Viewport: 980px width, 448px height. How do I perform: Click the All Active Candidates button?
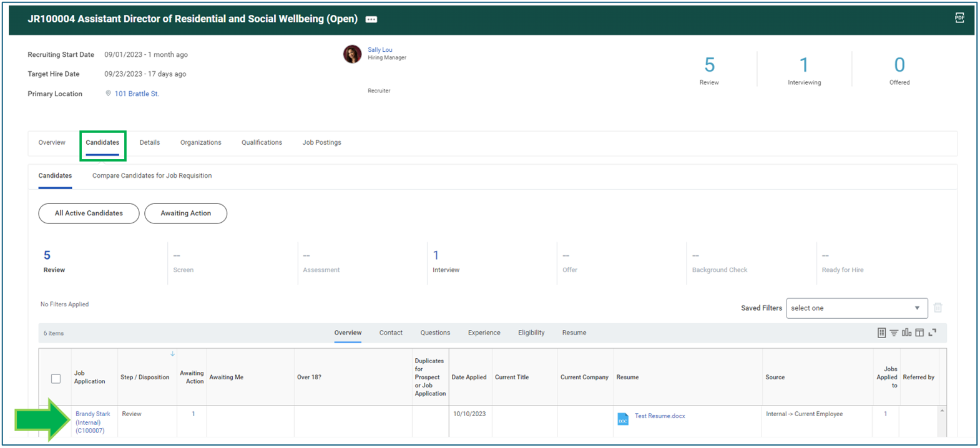tap(89, 213)
